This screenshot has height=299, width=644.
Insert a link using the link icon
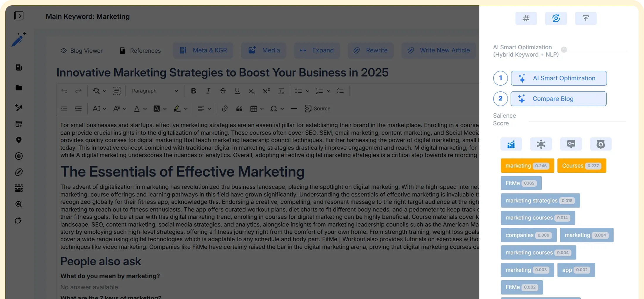[225, 109]
